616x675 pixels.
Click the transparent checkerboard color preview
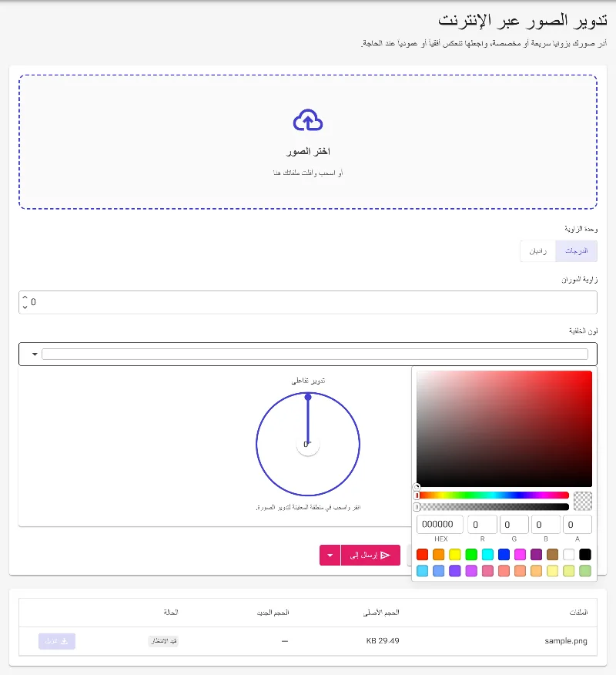click(x=583, y=501)
